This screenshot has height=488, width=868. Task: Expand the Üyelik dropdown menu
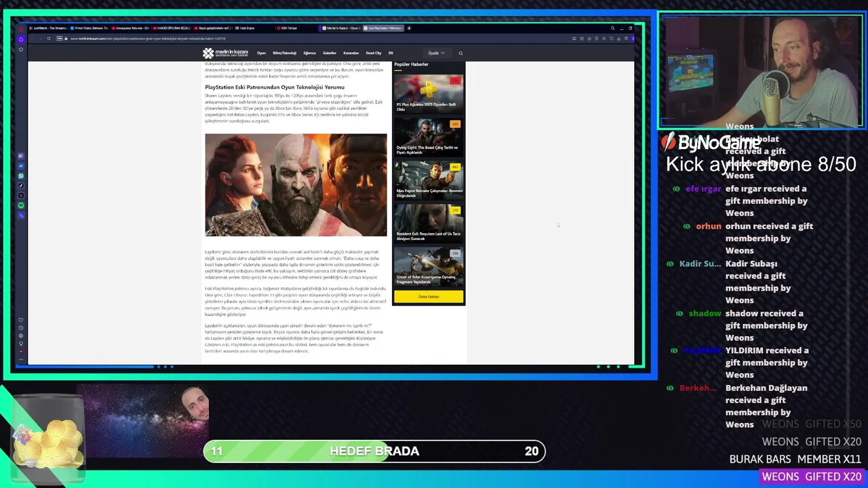pyautogui.click(x=437, y=53)
